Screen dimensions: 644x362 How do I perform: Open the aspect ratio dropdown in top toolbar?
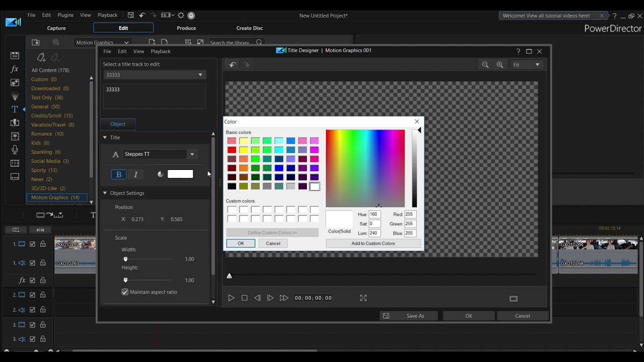coord(167,16)
